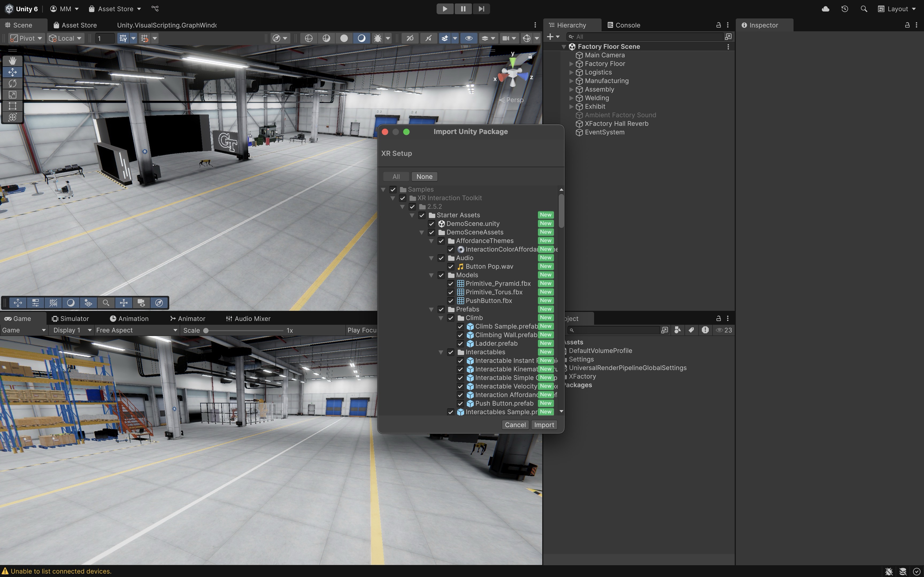Open the version history icon
Viewport: 924px width, 577px height.
[845, 9]
